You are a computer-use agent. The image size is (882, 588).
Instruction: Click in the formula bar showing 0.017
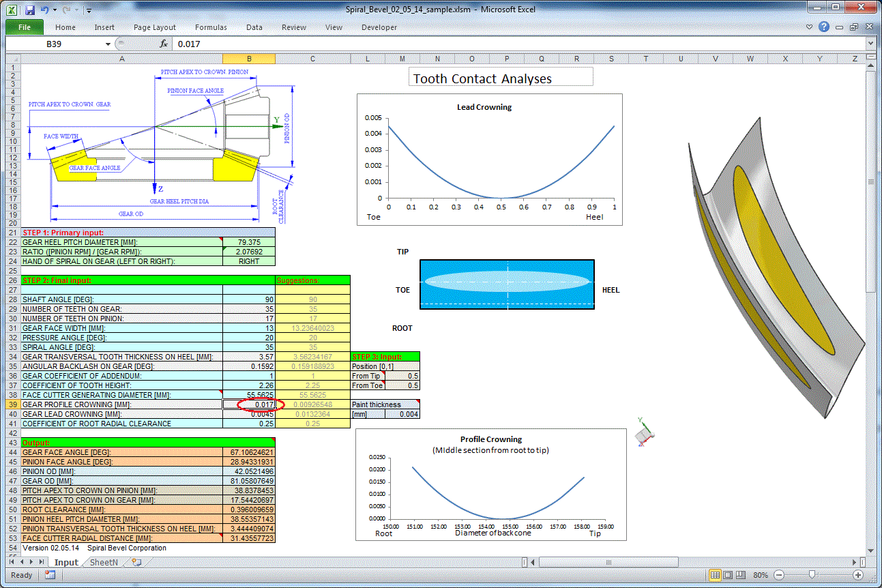518,44
